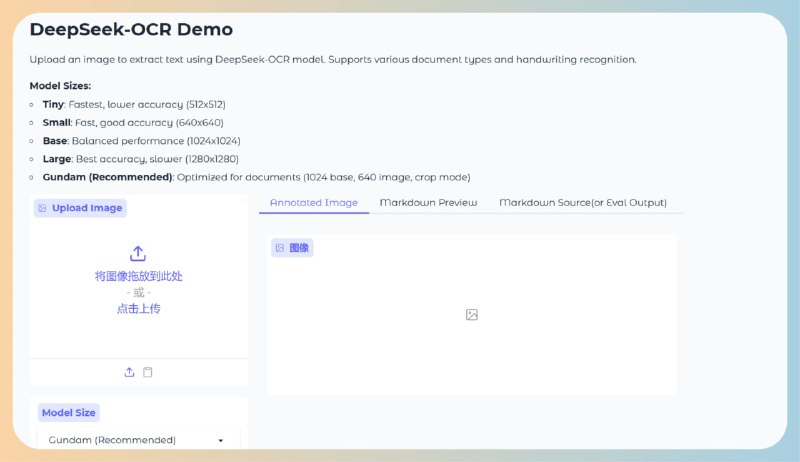The width and height of the screenshot is (800, 462).
Task: Click the Upload Image label badge
Action: 80,208
